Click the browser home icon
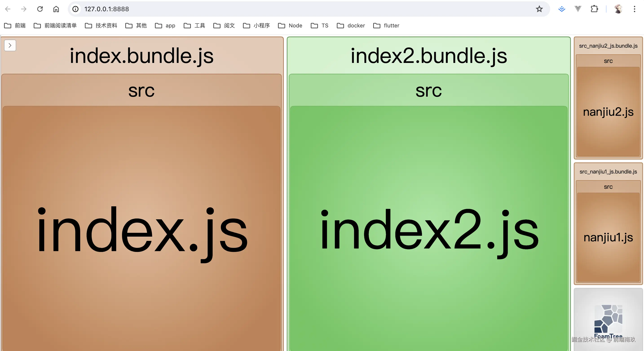Viewport: 644px width, 351px height. pyautogui.click(x=56, y=9)
